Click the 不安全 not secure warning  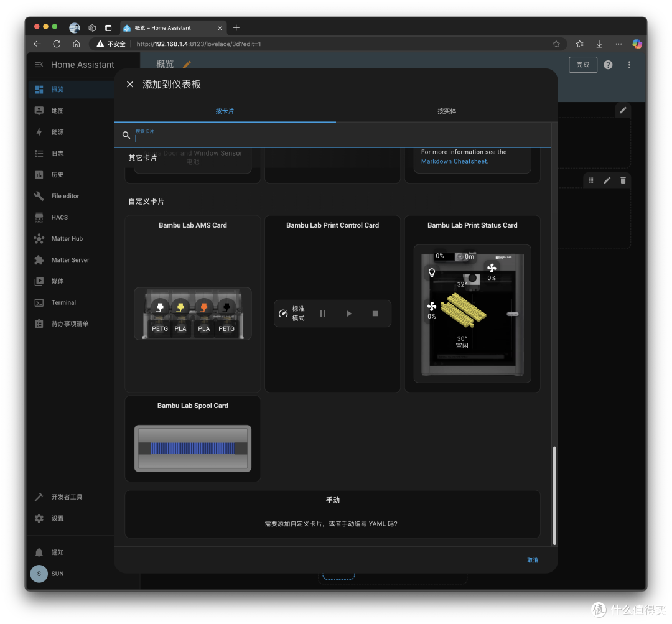111,44
